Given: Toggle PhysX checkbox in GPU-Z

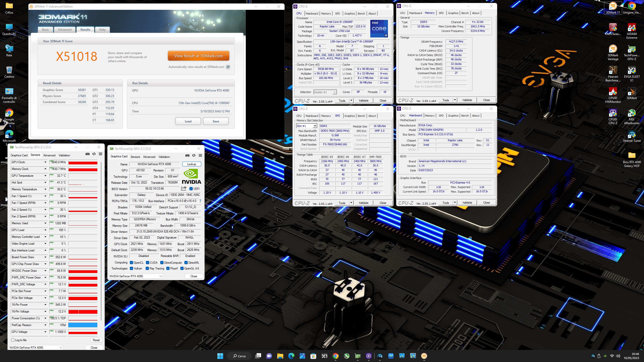Looking at the screenshot, I should [168, 268].
